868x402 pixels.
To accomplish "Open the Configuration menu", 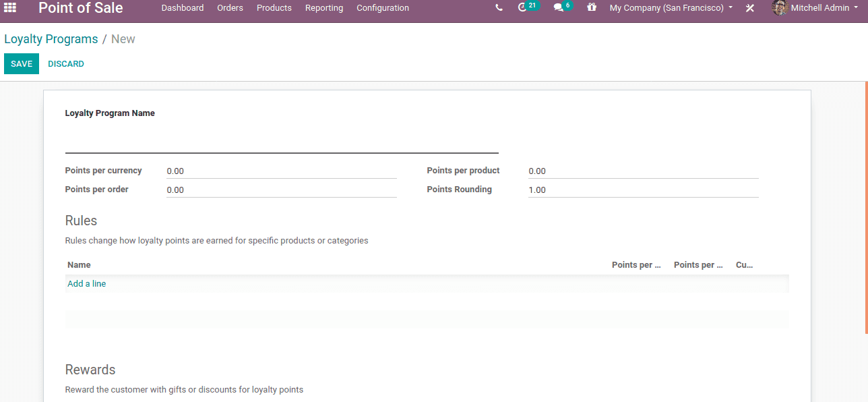I will pyautogui.click(x=383, y=8).
